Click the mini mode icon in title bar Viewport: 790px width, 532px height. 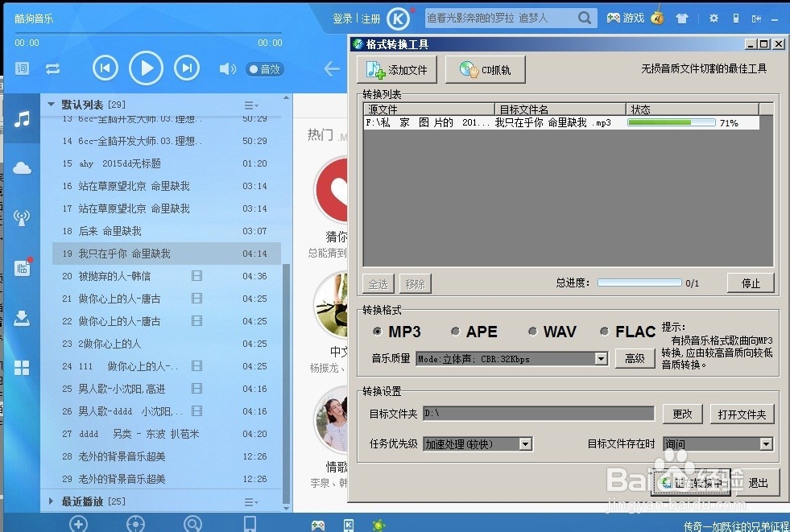point(756,19)
